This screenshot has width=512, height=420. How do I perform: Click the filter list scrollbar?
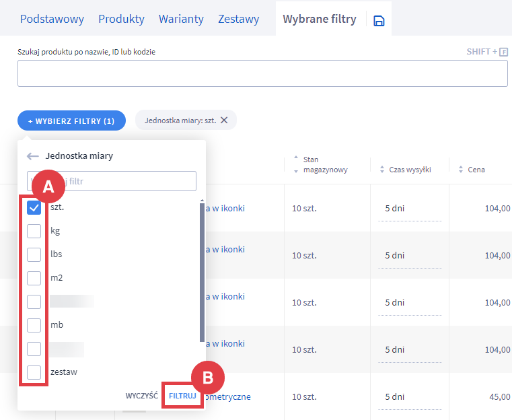pos(202,269)
